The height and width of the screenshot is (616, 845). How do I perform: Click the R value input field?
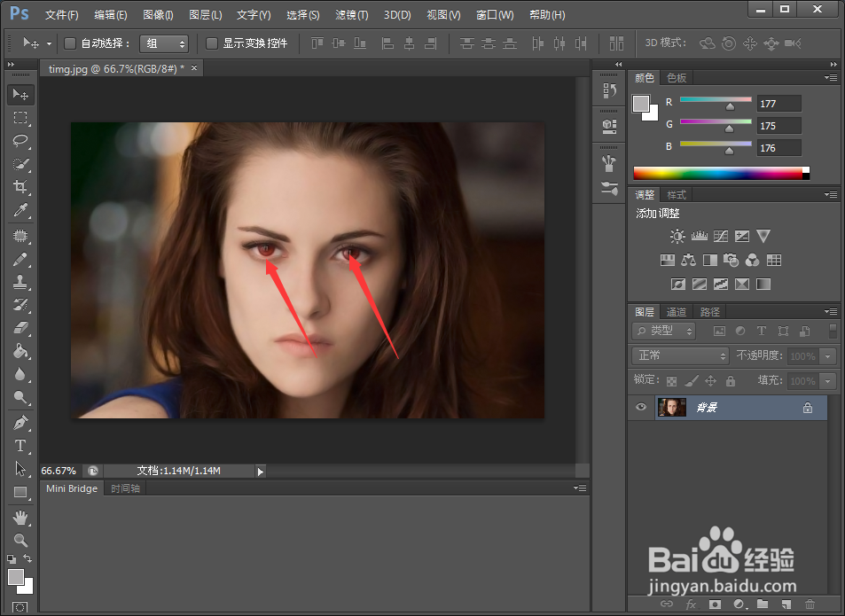tap(778, 104)
